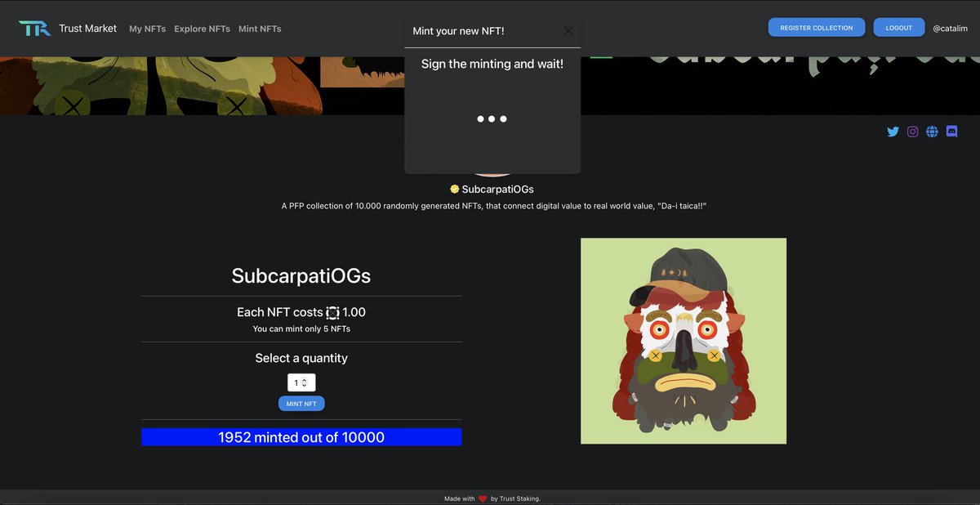Go to My NFTs page

coord(147,29)
